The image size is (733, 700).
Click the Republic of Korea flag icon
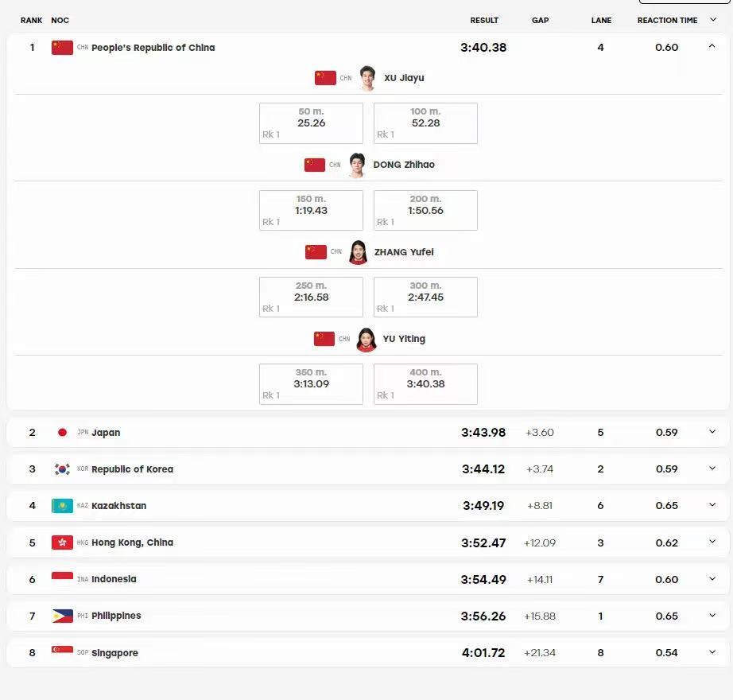click(x=62, y=469)
